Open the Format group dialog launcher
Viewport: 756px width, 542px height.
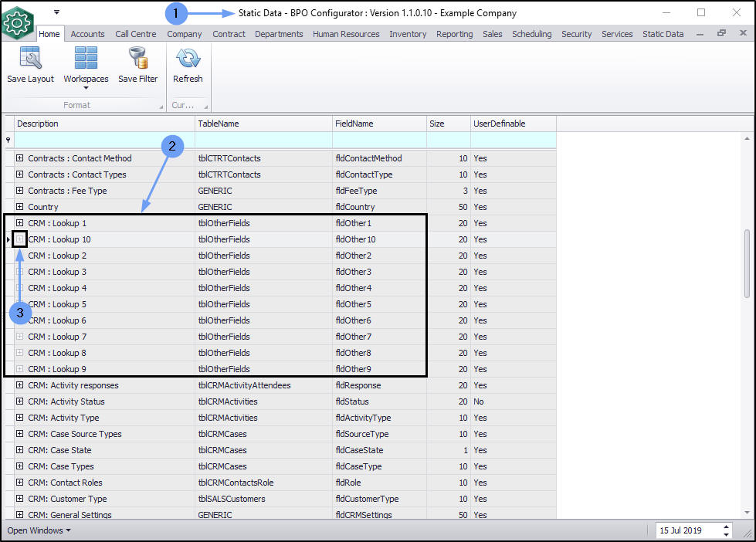pyautogui.click(x=161, y=107)
